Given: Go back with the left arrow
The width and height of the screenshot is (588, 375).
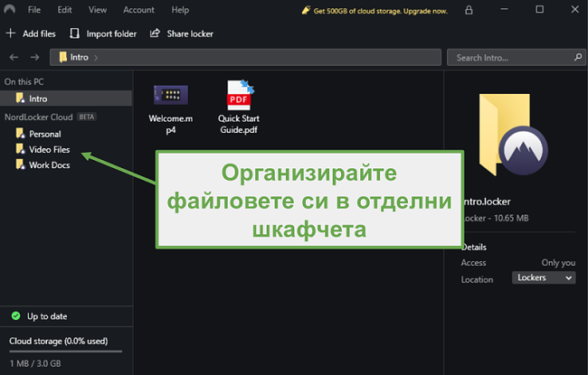Looking at the screenshot, I should click(x=14, y=57).
